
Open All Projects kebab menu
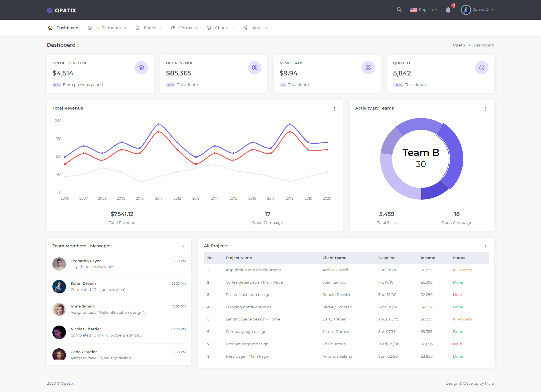[x=486, y=246]
